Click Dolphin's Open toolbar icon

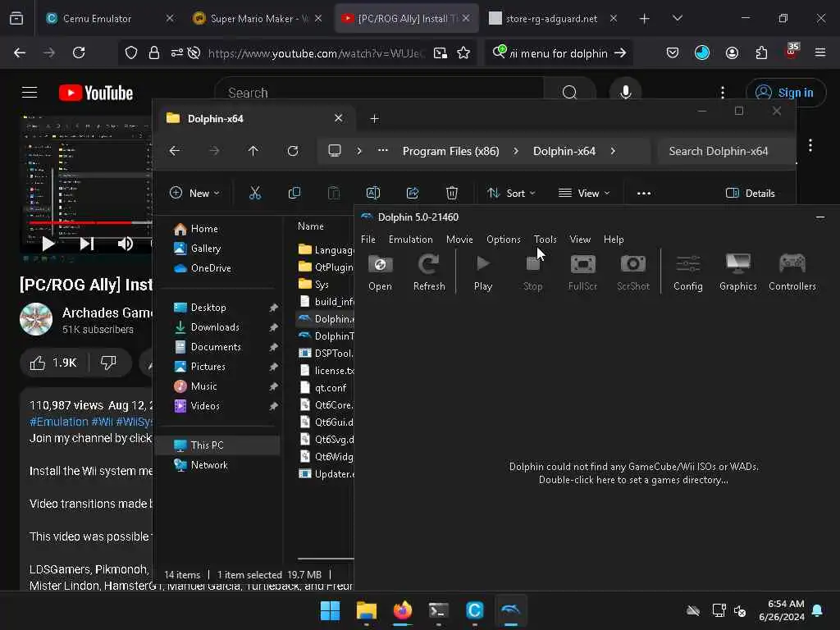point(380,272)
